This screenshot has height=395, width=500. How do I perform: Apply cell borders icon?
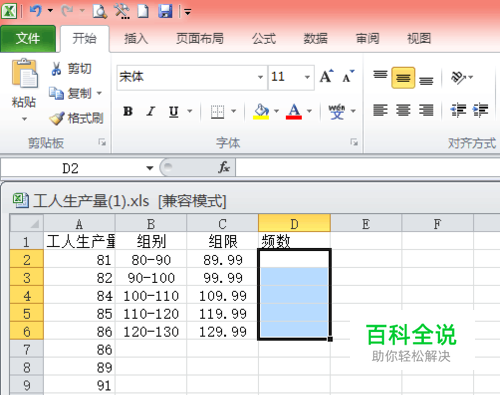coord(217,111)
